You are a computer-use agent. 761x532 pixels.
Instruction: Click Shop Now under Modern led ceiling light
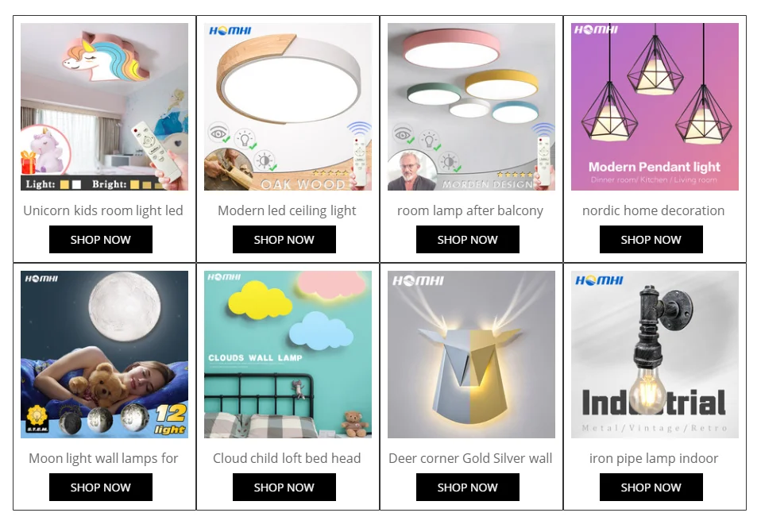click(x=284, y=240)
